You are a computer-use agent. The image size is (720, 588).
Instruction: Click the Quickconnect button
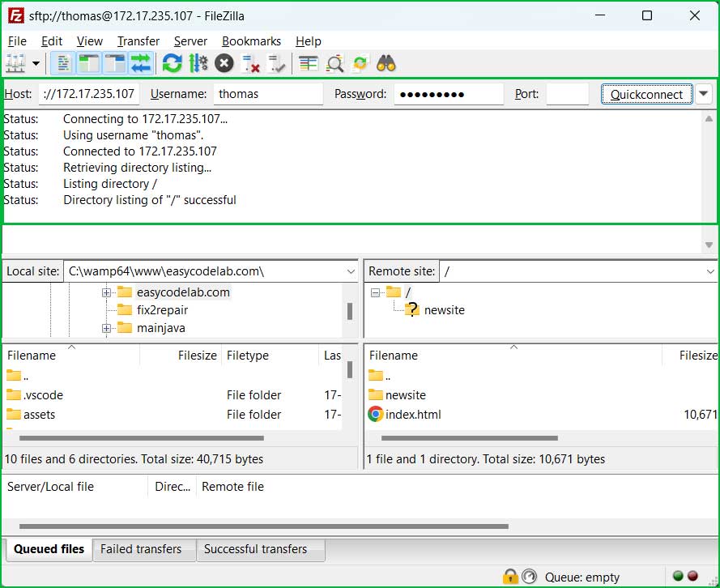tap(646, 94)
